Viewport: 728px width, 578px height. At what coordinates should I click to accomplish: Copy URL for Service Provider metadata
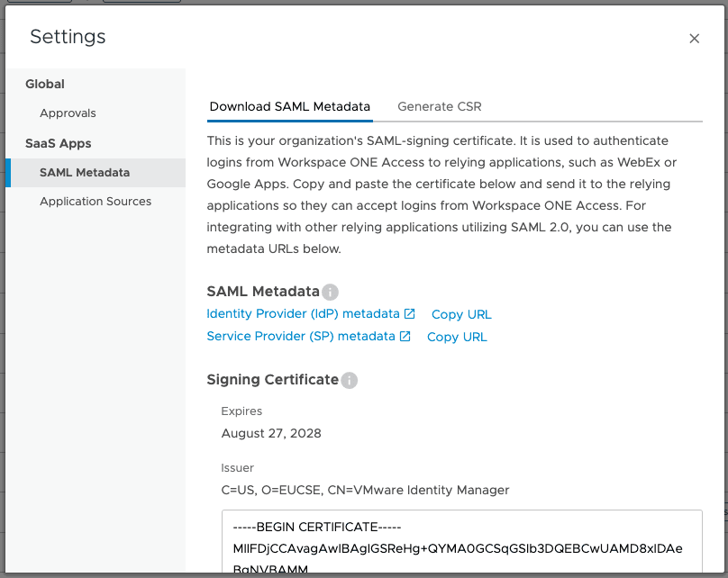tap(457, 338)
